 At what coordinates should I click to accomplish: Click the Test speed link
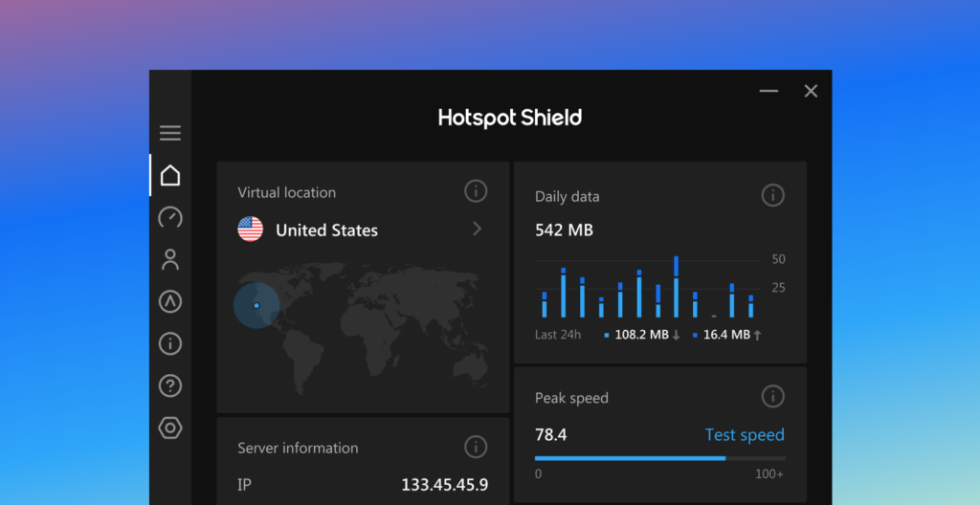[x=745, y=434]
